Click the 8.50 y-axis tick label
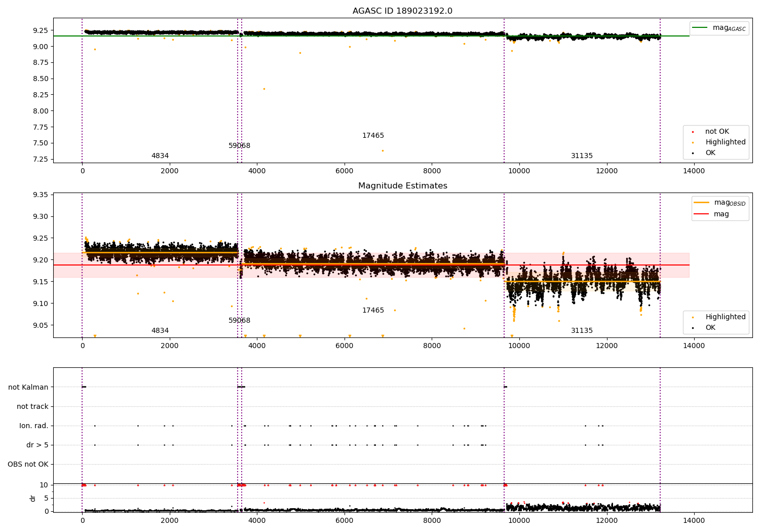Viewport: 760px width, 532px height. [x=40, y=79]
